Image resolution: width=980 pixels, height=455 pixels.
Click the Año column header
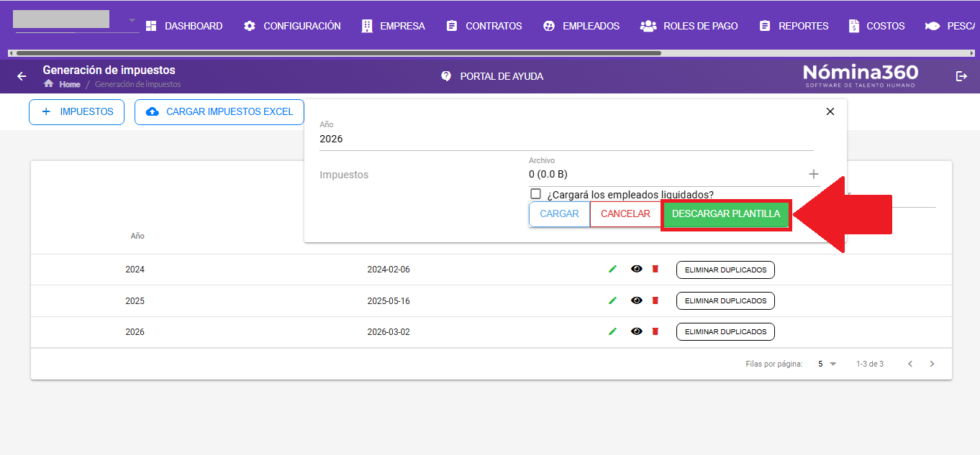click(137, 236)
